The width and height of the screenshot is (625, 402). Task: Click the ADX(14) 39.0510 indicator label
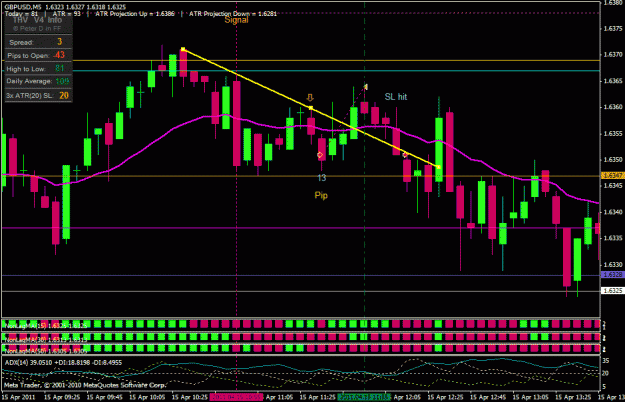63,363
